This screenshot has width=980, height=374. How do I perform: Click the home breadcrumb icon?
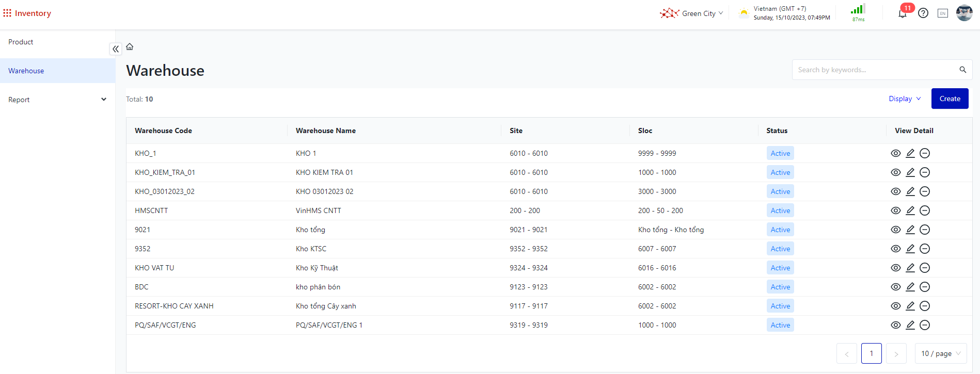tap(130, 47)
